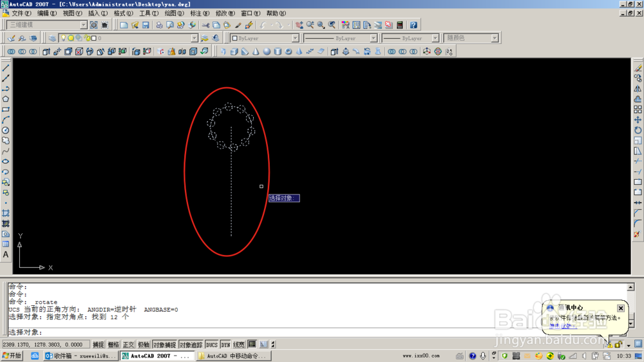The image size is (644, 362).
Task: Toggle 对象捕捉 object snap
Action: tap(164, 345)
